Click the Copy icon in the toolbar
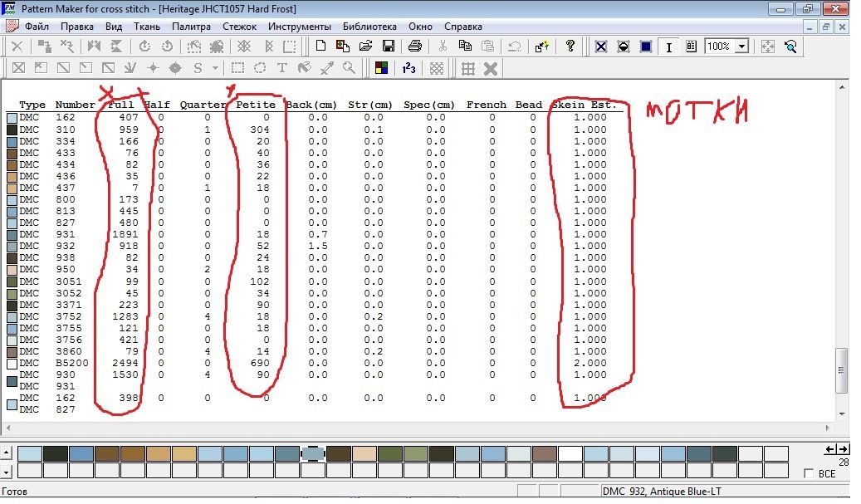Screen dimensions: 861x504 click(x=466, y=46)
